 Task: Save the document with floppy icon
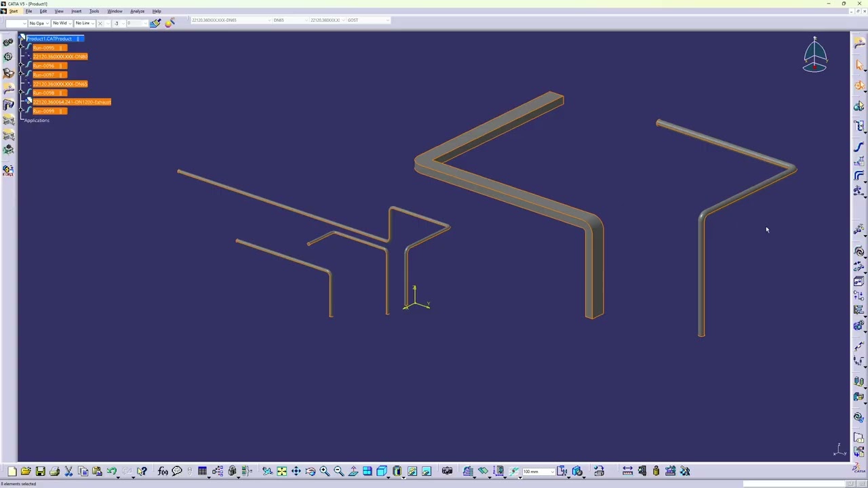[40, 471]
